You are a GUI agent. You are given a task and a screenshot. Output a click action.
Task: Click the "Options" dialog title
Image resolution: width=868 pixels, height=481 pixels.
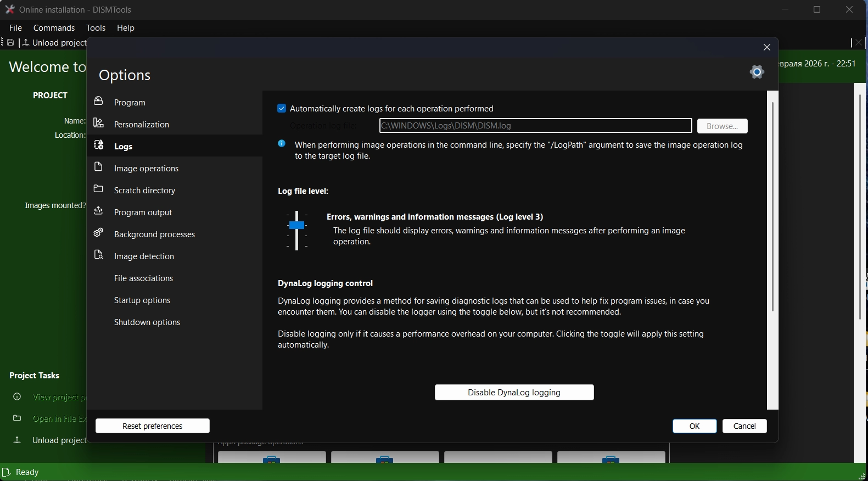tap(125, 75)
